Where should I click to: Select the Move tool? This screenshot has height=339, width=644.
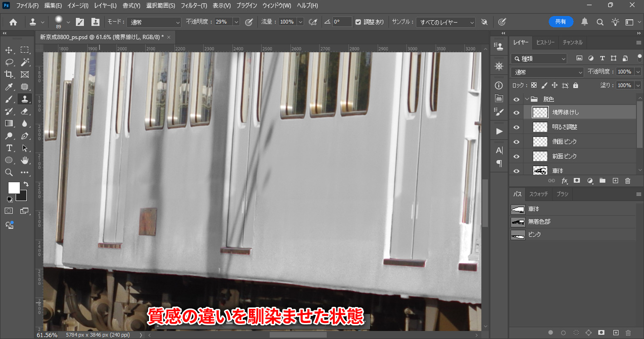[9, 50]
